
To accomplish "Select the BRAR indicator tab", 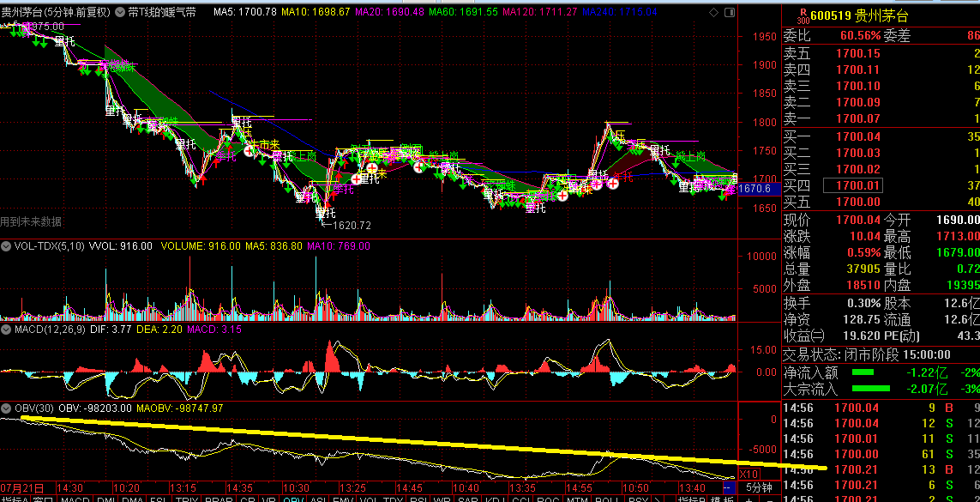I will 219,499.
